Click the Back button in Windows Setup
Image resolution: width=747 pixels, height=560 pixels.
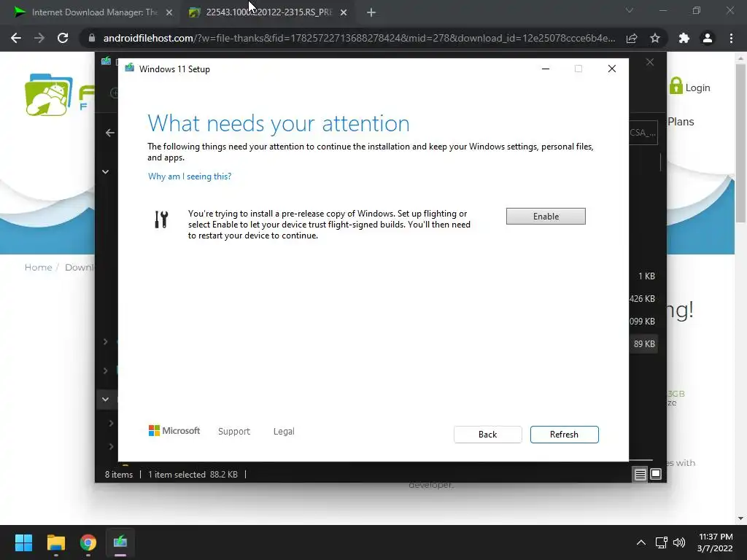click(x=487, y=435)
